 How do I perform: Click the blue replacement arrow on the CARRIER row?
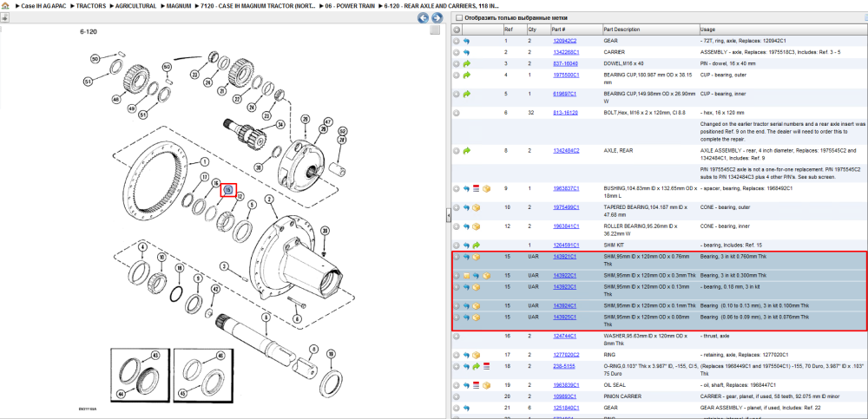tap(466, 53)
